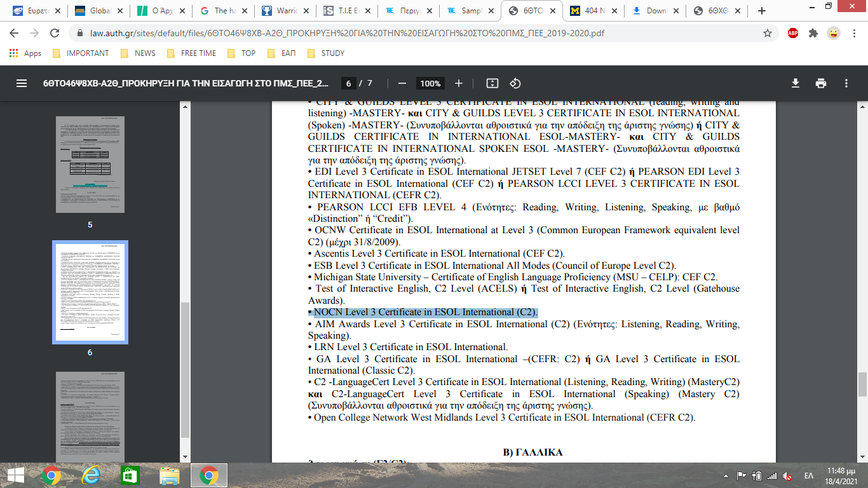Click the zoom in plus icon
This screenshot has width=868, height=488.
(459, 83)
